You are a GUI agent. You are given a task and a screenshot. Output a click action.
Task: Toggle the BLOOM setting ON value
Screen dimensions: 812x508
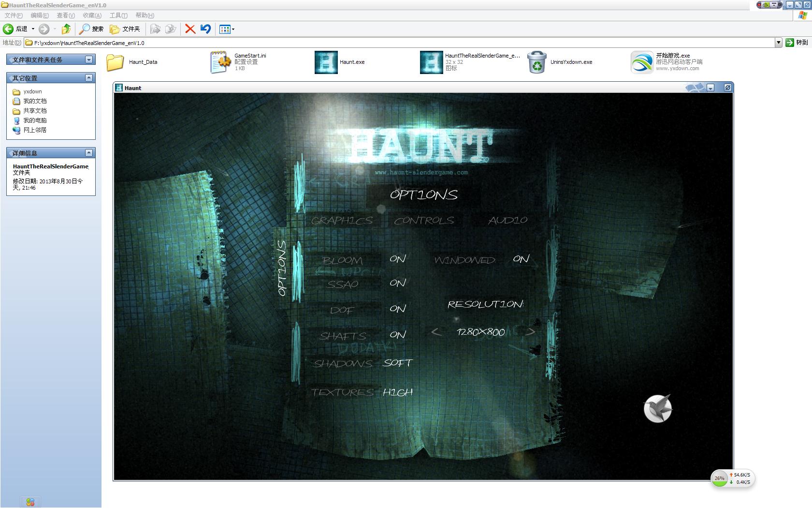(398, 259)
